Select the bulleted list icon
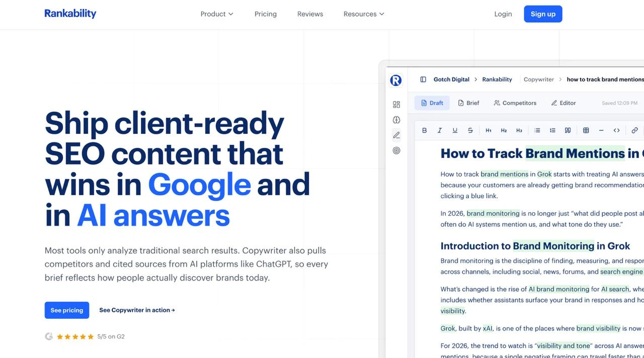Screen dimensions: 644x358 pos(537,130)
